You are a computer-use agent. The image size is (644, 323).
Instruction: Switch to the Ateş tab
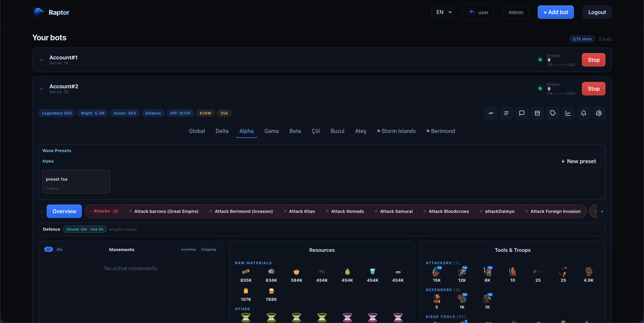click(361, 131)
